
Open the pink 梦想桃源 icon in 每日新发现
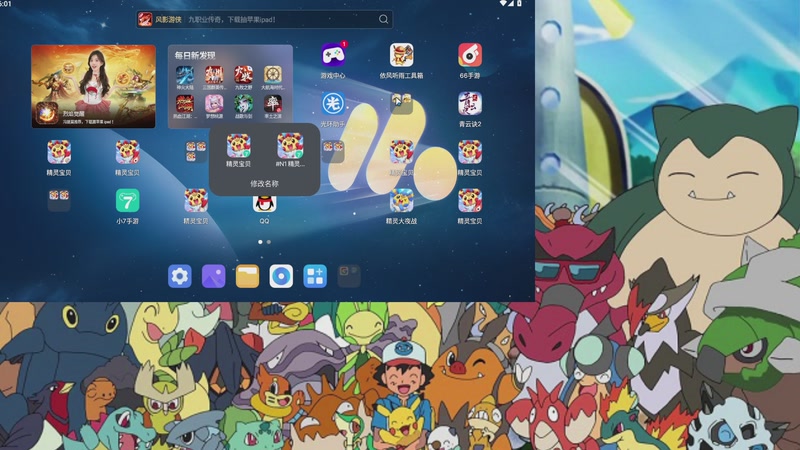pos(214,104)
